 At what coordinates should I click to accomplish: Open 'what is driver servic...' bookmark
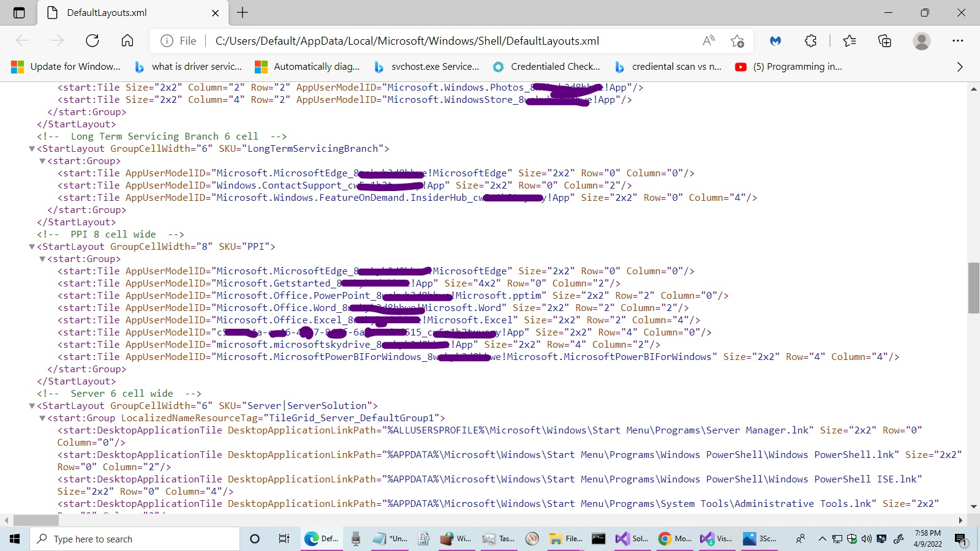click(x=187, y=67)
